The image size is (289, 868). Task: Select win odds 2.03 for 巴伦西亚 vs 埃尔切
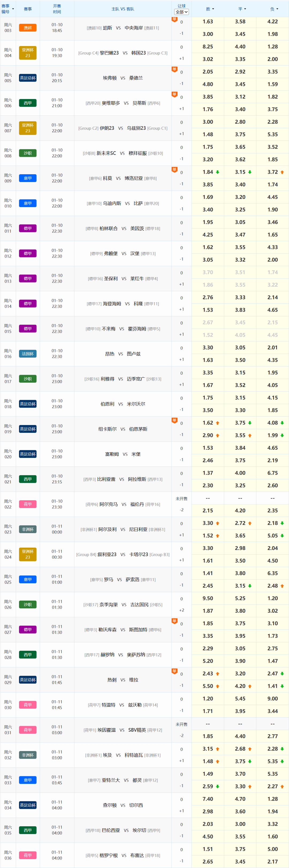coord(208,824)
